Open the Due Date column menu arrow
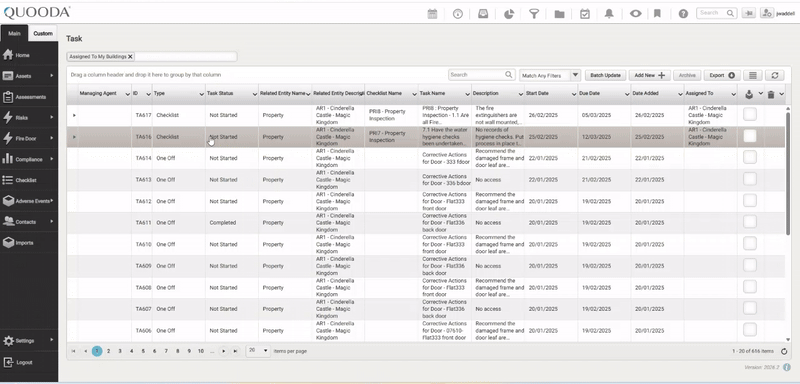The width and height of the screenshot is (800, 384). (x=627, y=94)
